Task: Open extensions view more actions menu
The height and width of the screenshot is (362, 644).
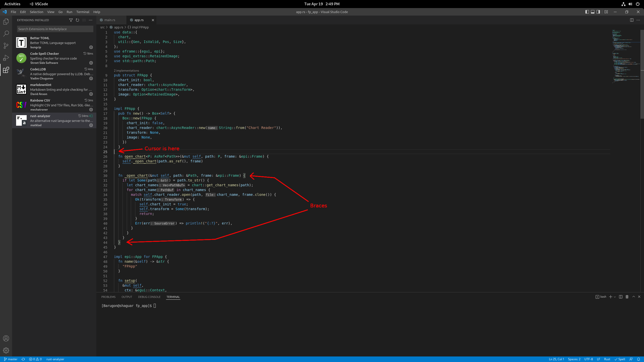Action: [91, 20]
